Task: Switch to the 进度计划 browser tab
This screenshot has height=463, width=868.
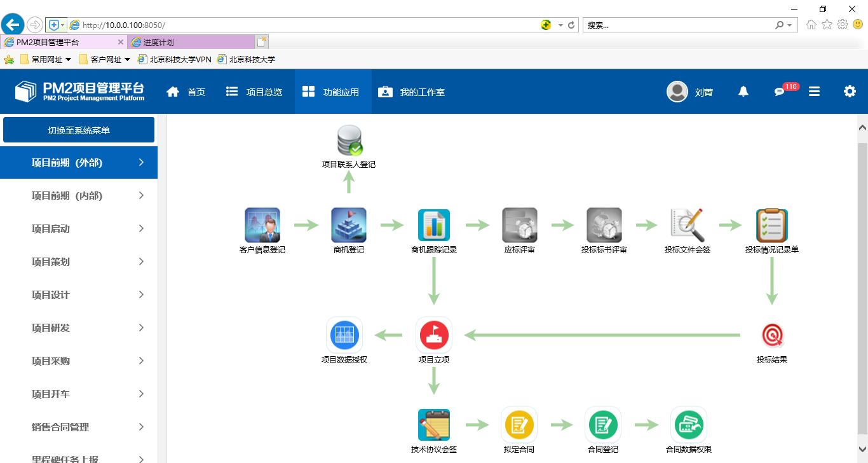Action: (x=191, y=42)
